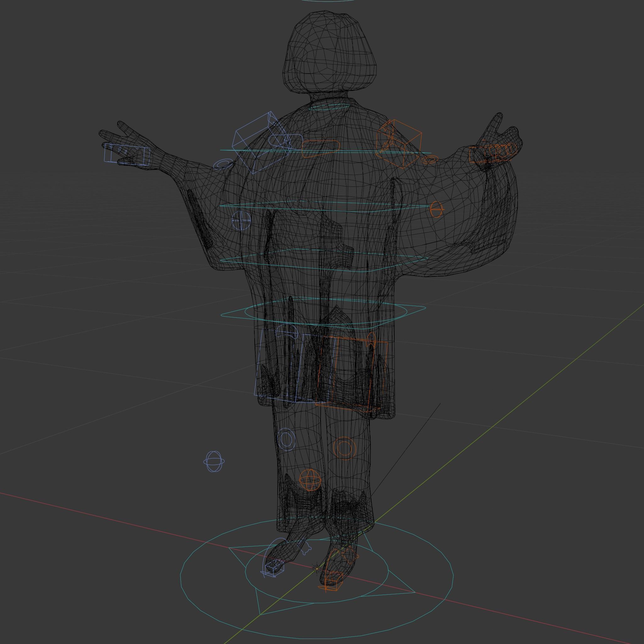Image resolution: width=644 pixels, height=644 pixels.
Task: Pick the blue crossed-circle elbow control
Action: pos(241,220)
